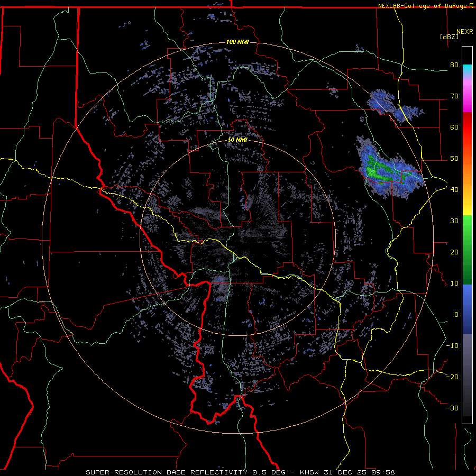Click the 40 value on the dBZ scale
The image size is (476, 476).
454,190
